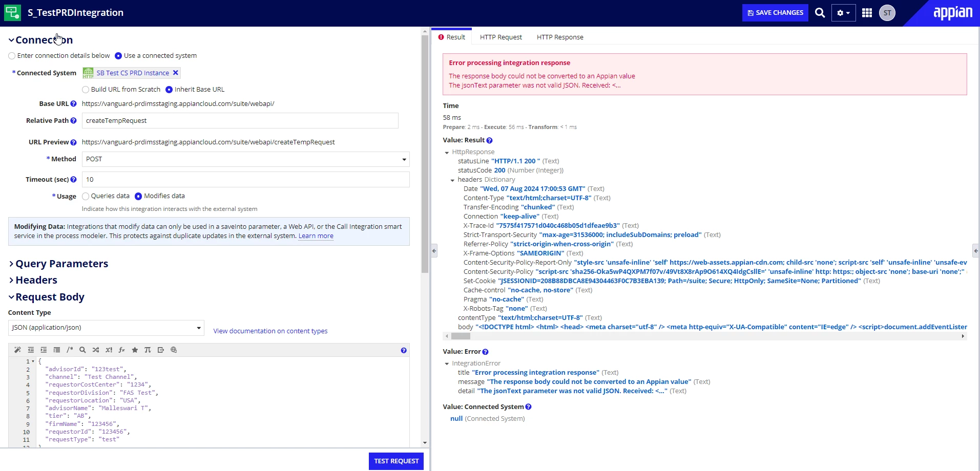Choose Inherit Base URL
This screenshot has height=471, width=980.
click(169, 90)
